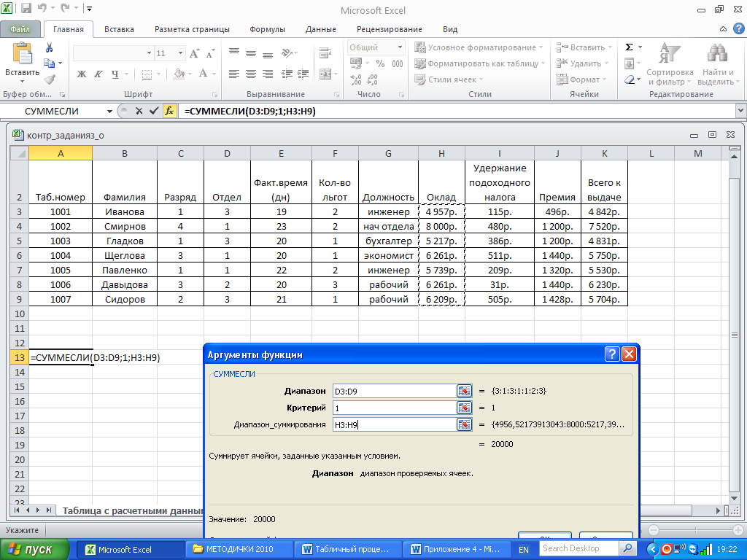Switch to the Формулы ribbon tab
This screenshot has height=560, width=747.
267,29
